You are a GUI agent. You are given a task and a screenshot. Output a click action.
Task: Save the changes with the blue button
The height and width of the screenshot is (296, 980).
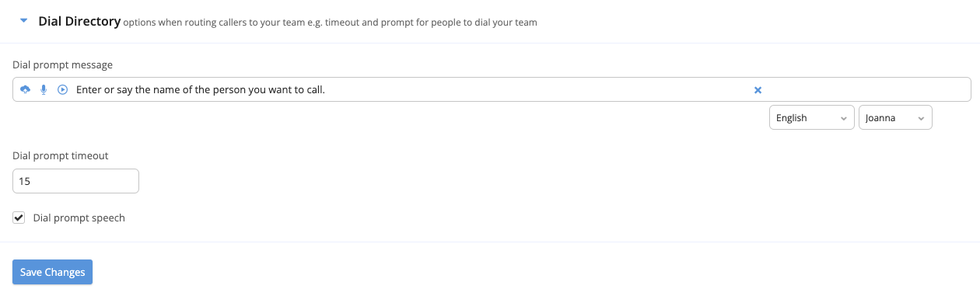(x=52, y=272)
